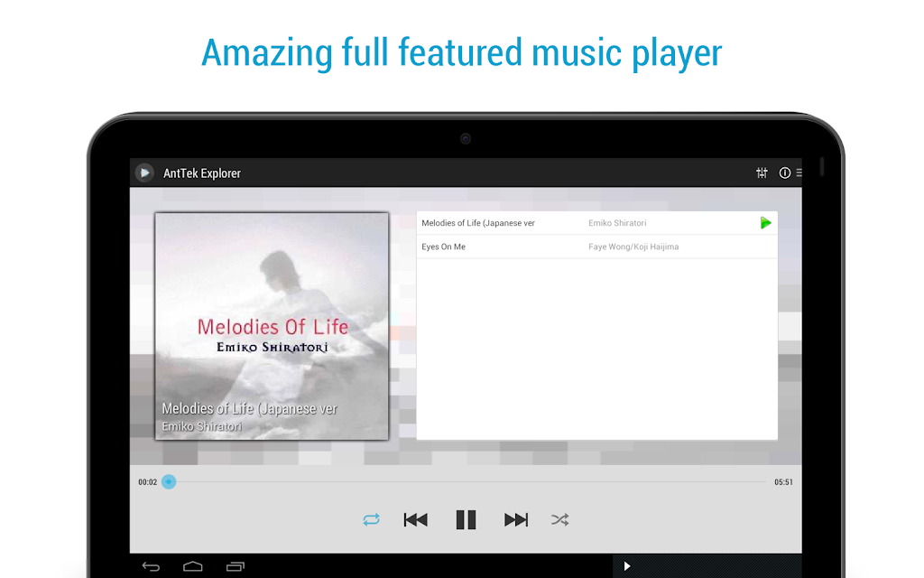
Task: Tap the Android back navigation button
Action: tap(151, 567)
